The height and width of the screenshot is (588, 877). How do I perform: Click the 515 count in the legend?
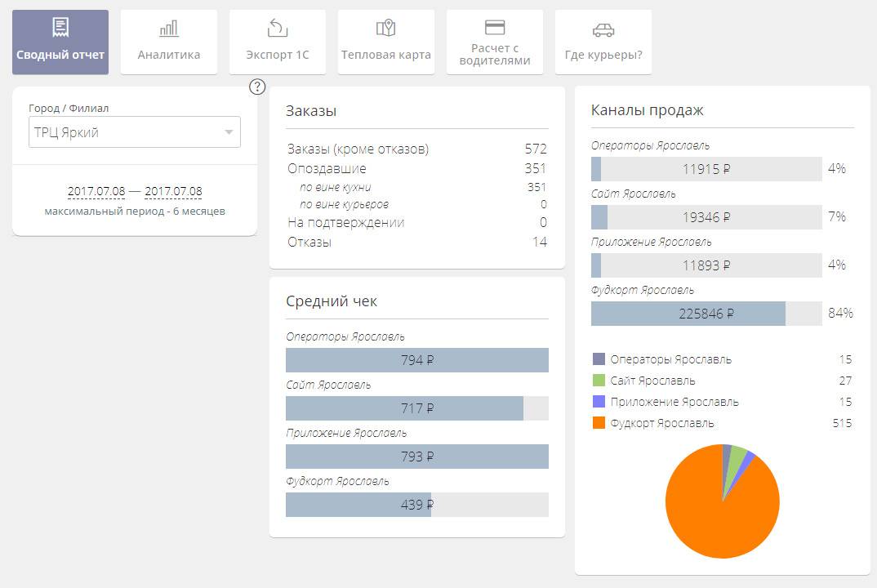pyautogui.click(x=843, y=423)
